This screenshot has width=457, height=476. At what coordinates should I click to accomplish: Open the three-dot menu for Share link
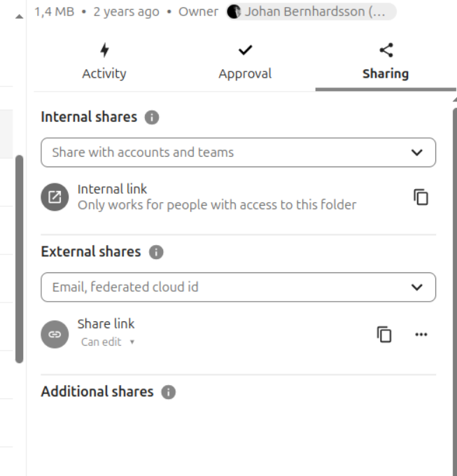coord(421,335)
